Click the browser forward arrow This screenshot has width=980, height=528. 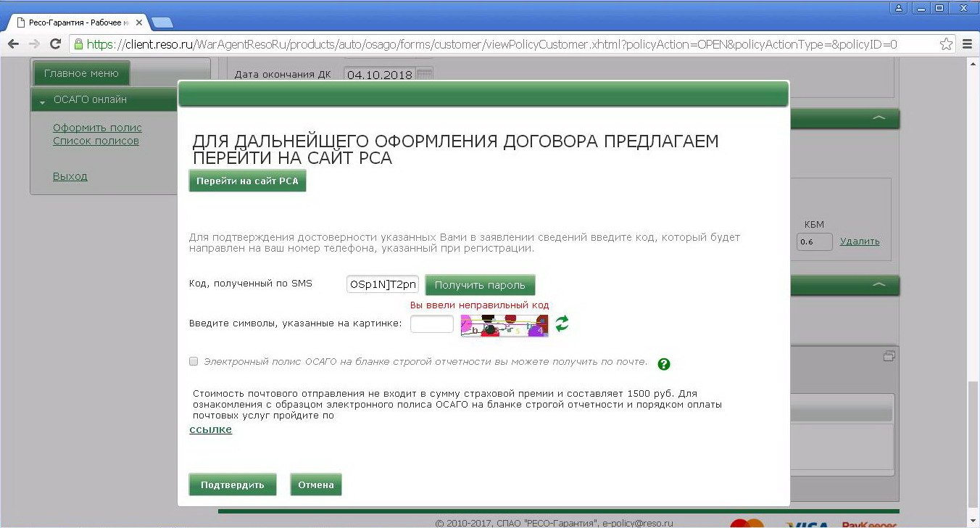tap(34, 44)
